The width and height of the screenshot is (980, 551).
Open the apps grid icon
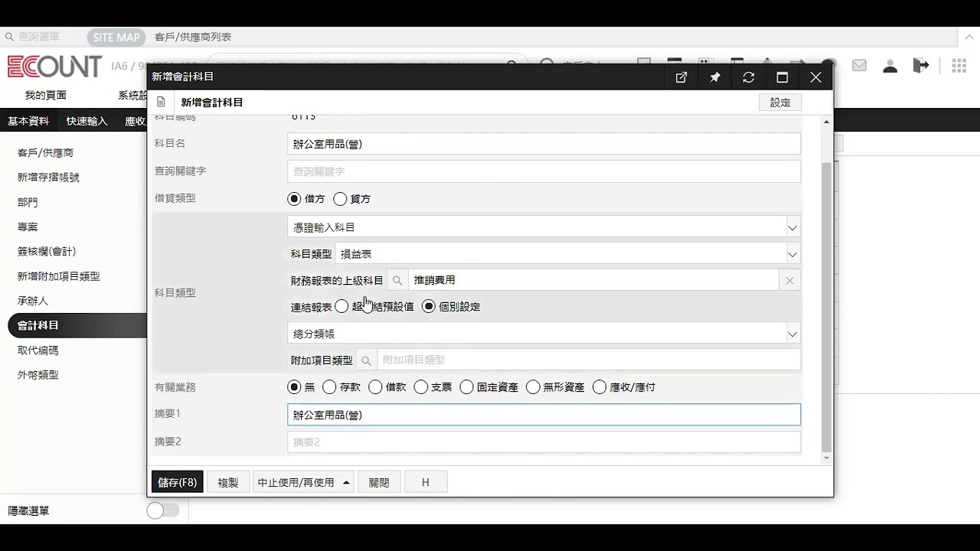959,66
